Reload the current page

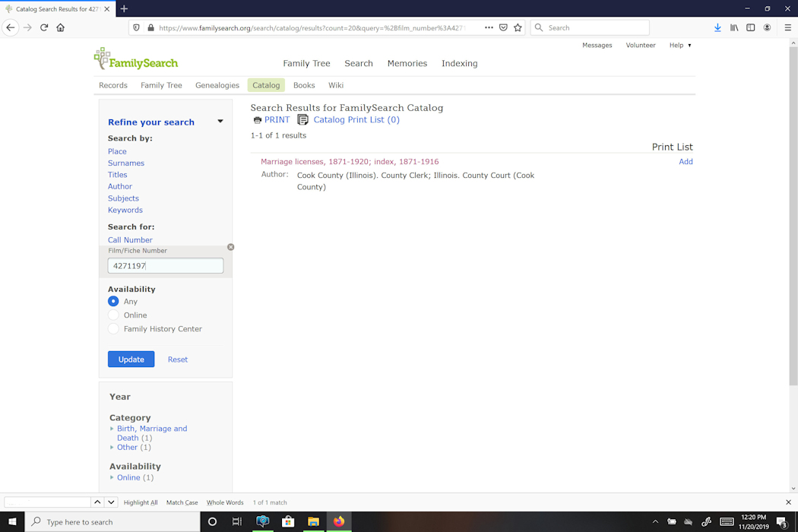coord(44,27)
